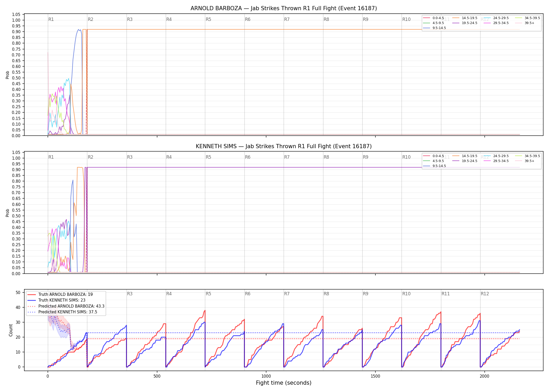Click '29.5-34.5' in the Sims chart legend
Viewport: 549px width, 392px height.
click(x=501, y=161)
